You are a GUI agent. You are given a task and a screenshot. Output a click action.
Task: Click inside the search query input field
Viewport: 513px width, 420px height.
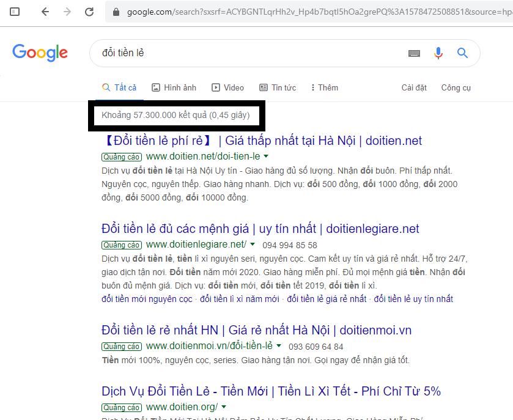click(245, 53)
